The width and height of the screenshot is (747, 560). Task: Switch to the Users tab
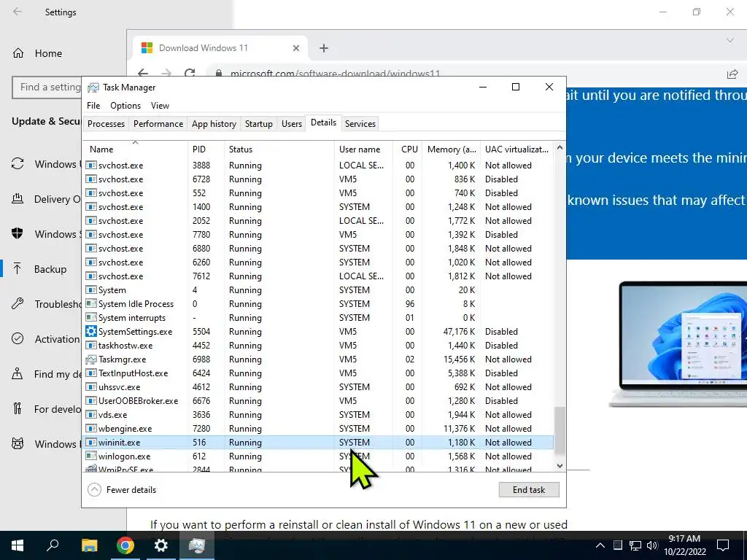[292, 124]
